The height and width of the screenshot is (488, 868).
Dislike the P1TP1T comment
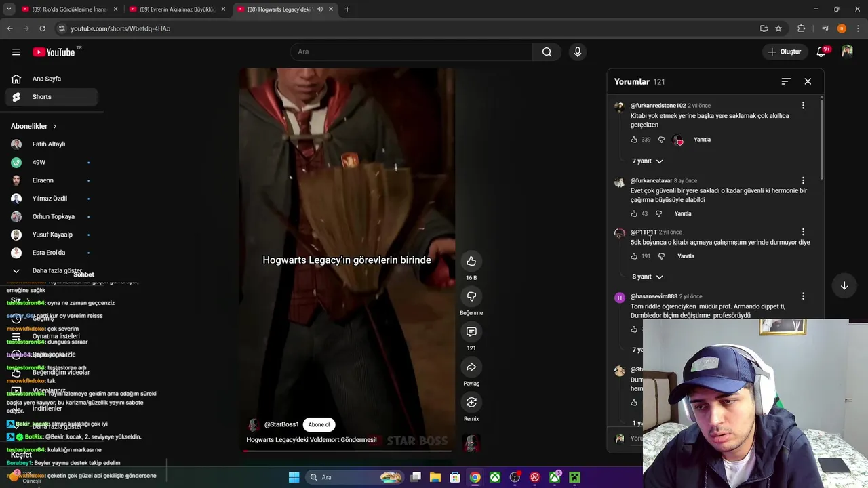(x=661, y=256)
